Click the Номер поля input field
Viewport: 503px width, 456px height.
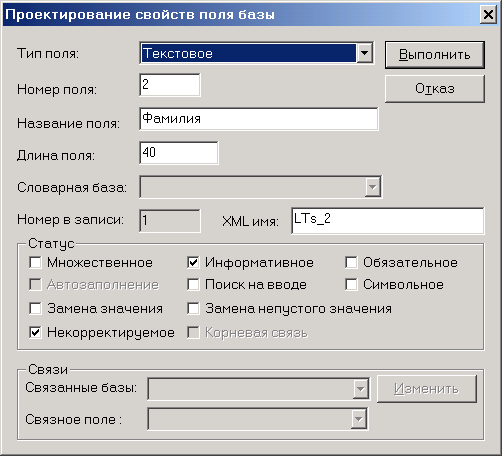tap(170, 85)
